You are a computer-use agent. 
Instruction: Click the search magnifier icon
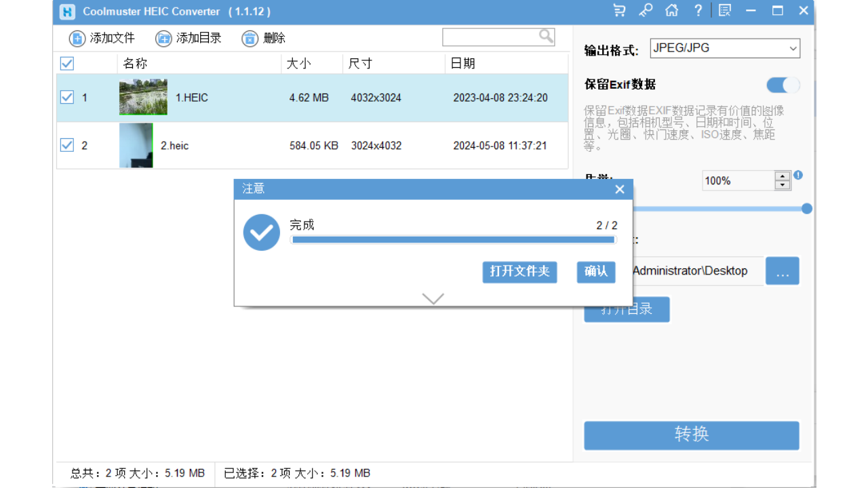click(x=546, y=36)
